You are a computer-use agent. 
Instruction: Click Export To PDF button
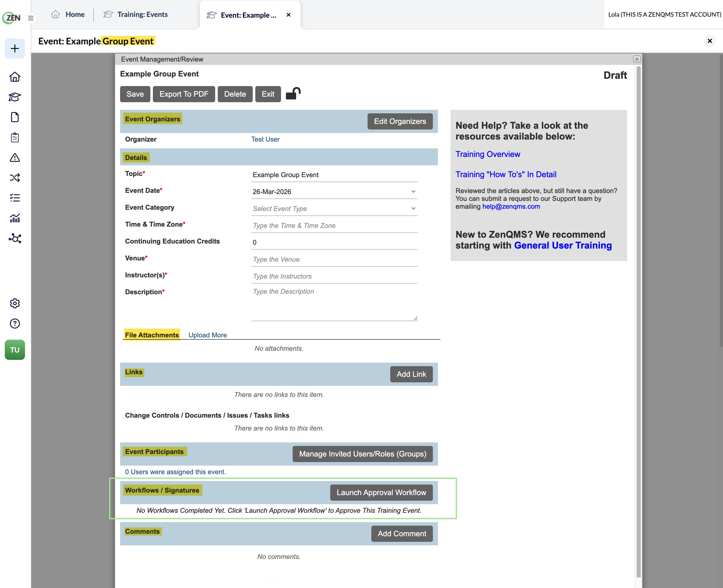(184, 94)
